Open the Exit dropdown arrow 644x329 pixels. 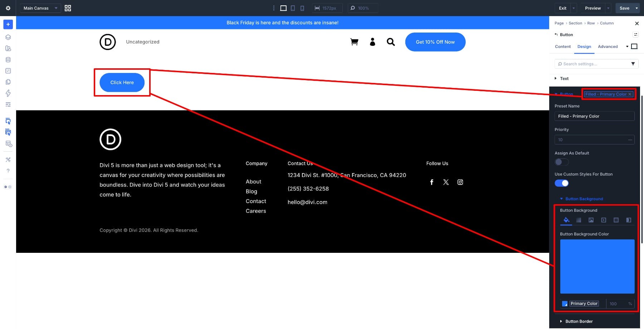(574, 8)
